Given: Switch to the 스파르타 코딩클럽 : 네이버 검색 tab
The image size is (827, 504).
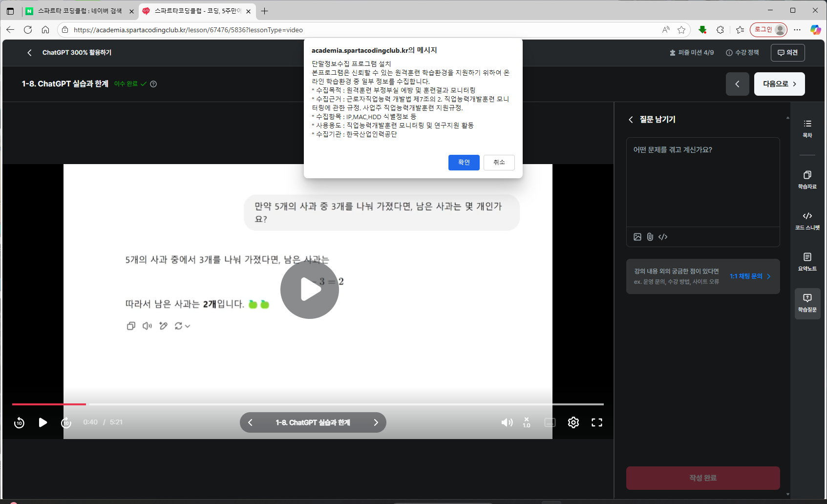Looking at the screenshot, I should click(80, 11).
